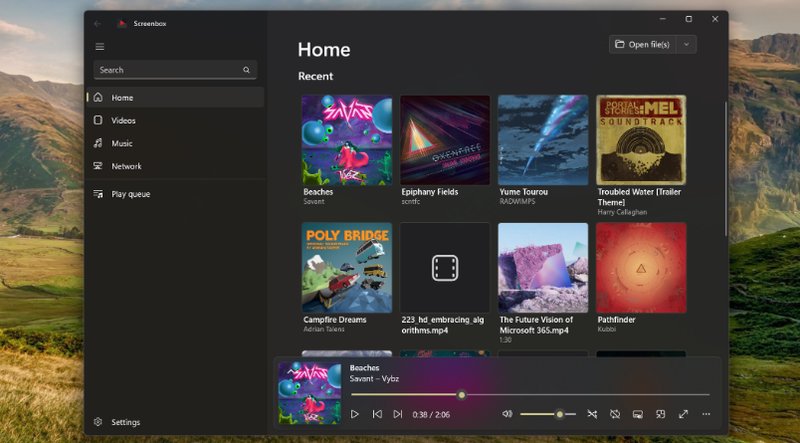Toggle shuffle mode
Image resolution: width=800 pixels, height=443 pixels.
[x=592, y=414]
